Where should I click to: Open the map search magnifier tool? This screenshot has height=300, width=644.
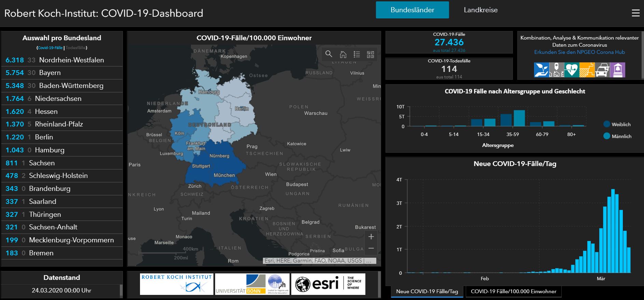coord(329,54)
